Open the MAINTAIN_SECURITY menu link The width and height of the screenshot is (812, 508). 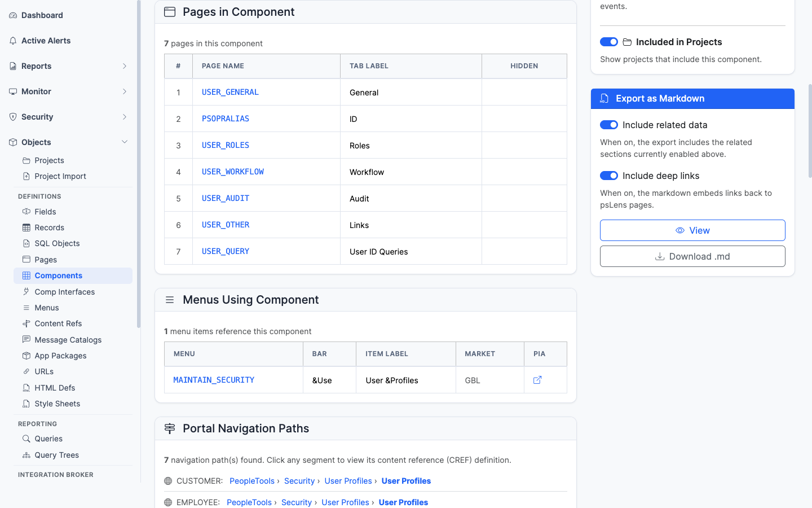[214, 380]
